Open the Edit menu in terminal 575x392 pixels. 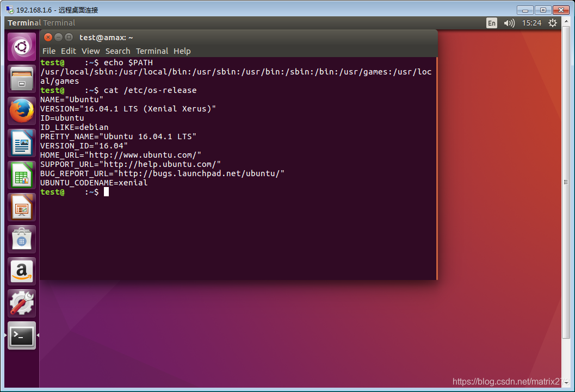68,51
